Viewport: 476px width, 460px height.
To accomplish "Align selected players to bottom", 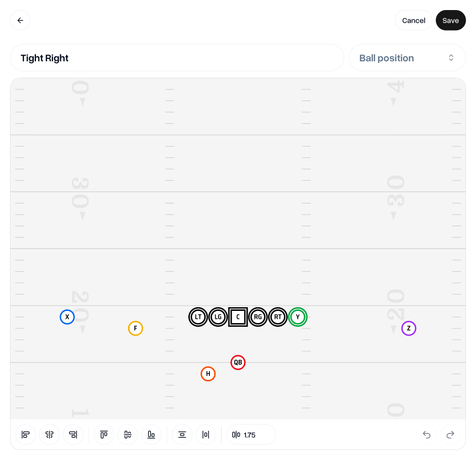I will [x=151, y=435].
